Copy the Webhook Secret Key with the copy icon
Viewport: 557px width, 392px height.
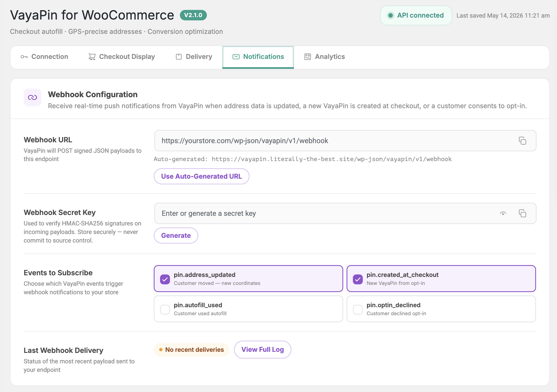[x=522, y=213]
